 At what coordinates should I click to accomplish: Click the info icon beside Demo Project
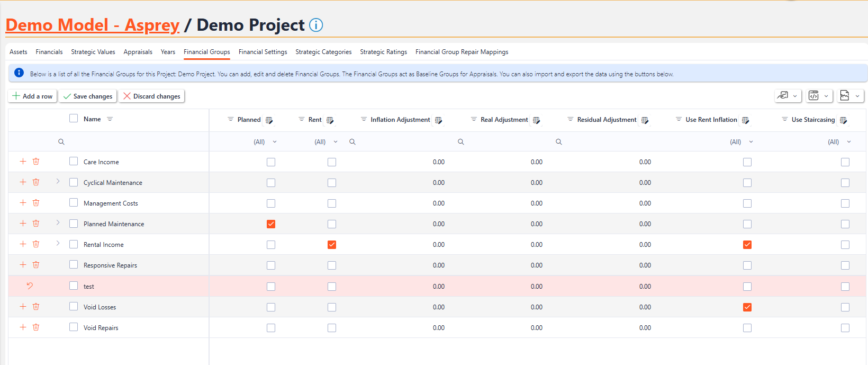point(316,25)
